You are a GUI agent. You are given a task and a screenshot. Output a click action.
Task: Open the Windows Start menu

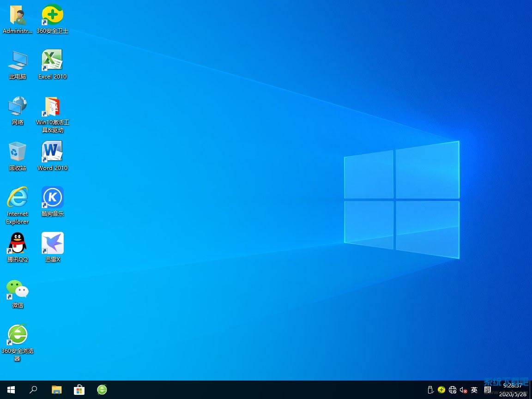(x=11, y=390)
